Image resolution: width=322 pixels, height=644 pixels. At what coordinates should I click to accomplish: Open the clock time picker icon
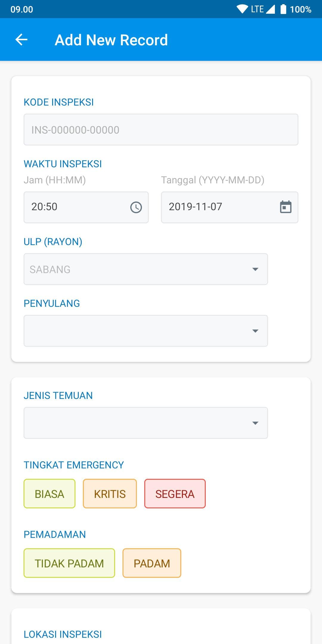tap(136, 207)
